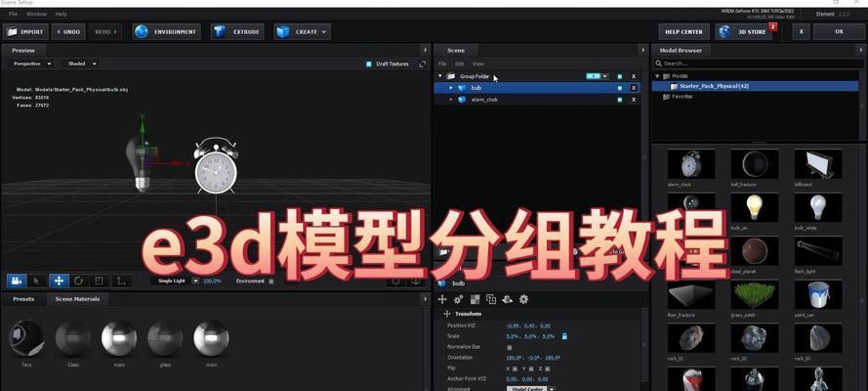Confirm with the OK button
The width and height of the screenshot is (868, 391).
(839, 32)
